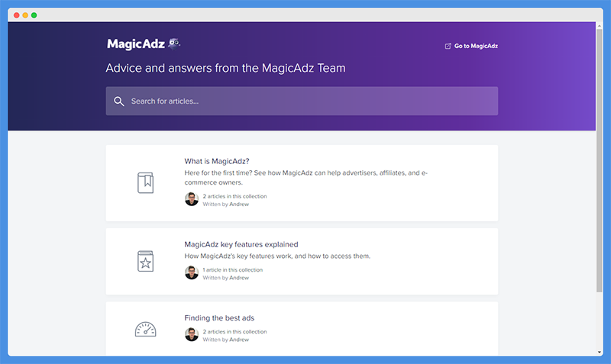Click the scrollbar down arrow
The width and height of the screenshot is (611, 364).
[x=600, y=352]
